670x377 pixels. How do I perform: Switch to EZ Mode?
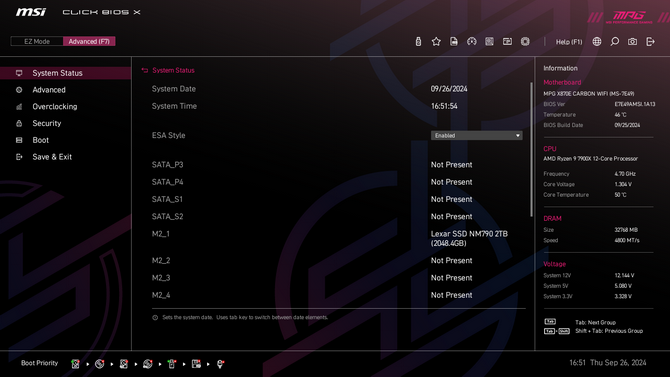37,41
